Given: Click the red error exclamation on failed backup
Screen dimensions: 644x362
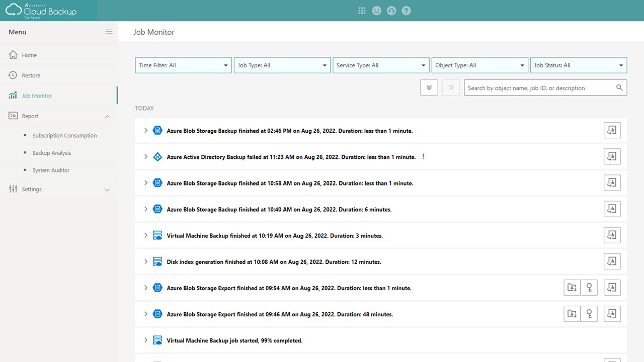Looking at the screenshot, I should click(x=424, y=156).
